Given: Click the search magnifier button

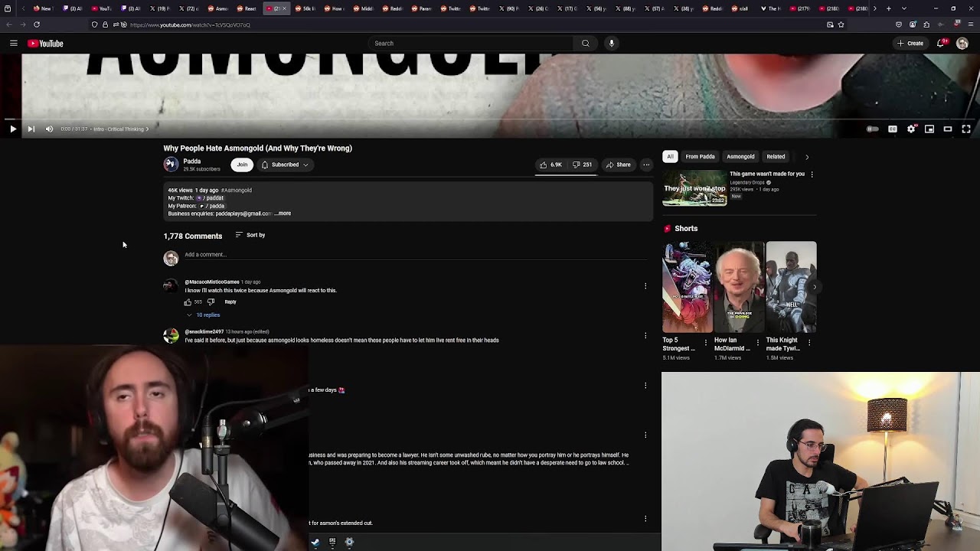Looking at the screenshot, I should click(586, 44).
